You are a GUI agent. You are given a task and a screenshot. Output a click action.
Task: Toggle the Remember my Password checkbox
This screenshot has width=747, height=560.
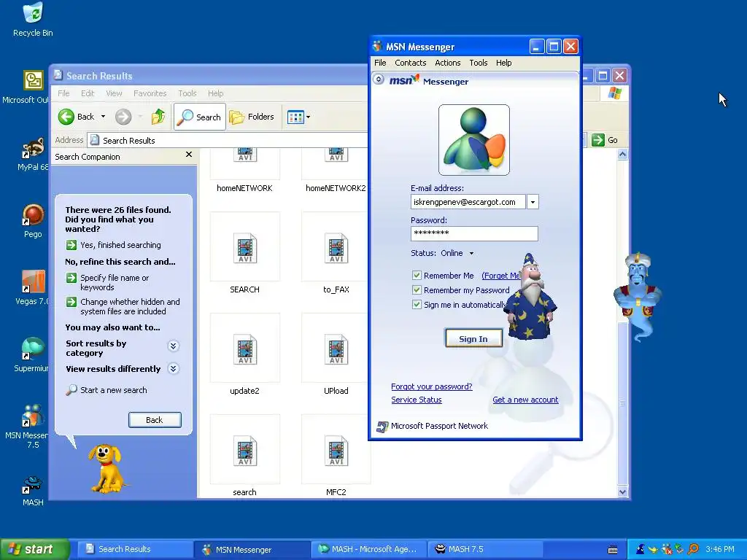(x=417, y=290)
